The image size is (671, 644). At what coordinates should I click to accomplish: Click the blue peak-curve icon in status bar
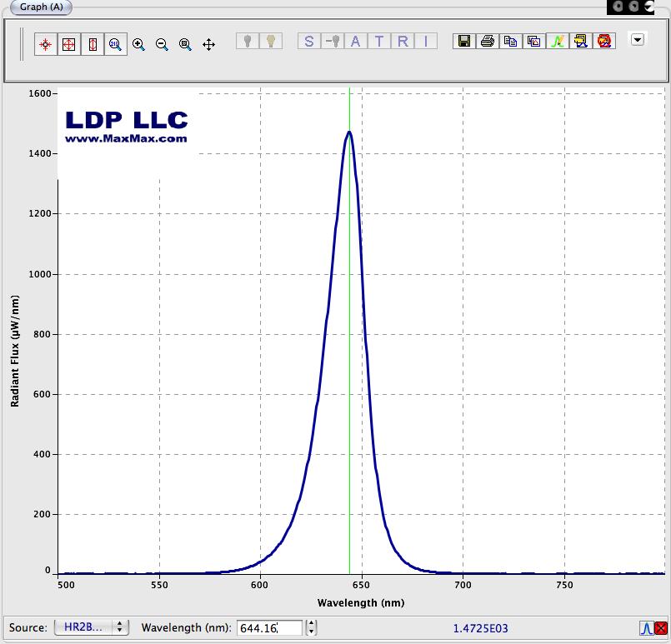coord(646,628)
